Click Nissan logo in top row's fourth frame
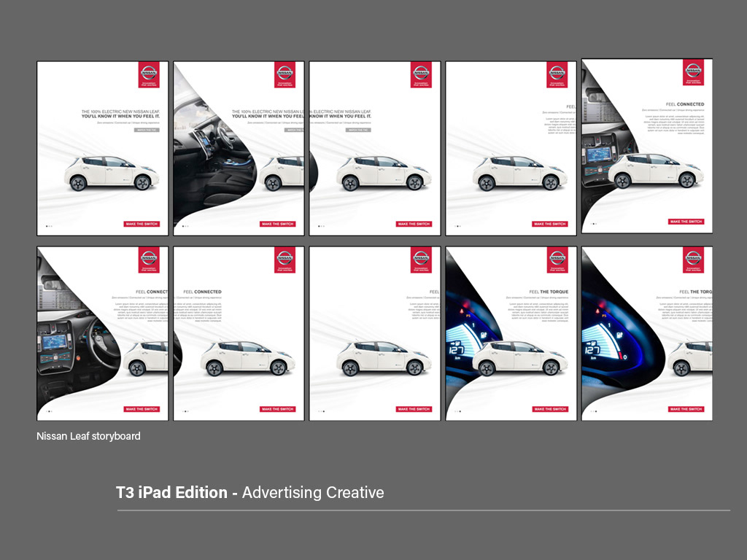747x560 pixels. [x=557, y=75]
